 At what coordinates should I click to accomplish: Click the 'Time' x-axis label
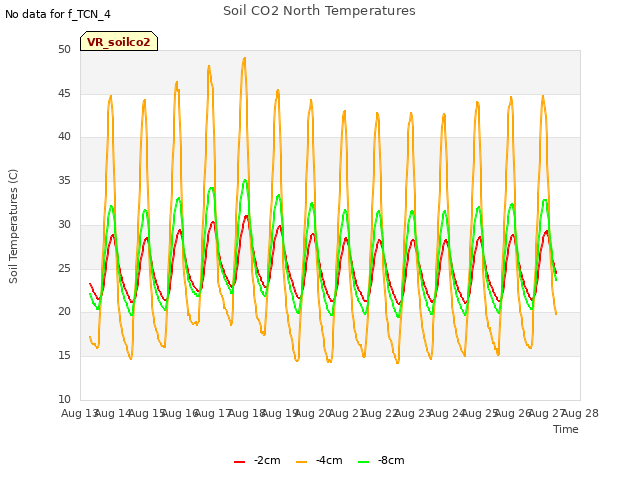566,429
